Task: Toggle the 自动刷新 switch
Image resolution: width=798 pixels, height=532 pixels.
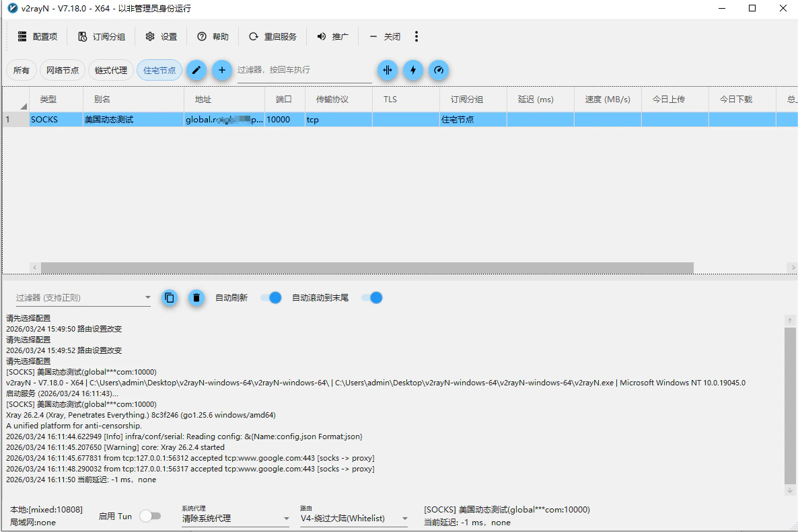Action: (270, 297)
